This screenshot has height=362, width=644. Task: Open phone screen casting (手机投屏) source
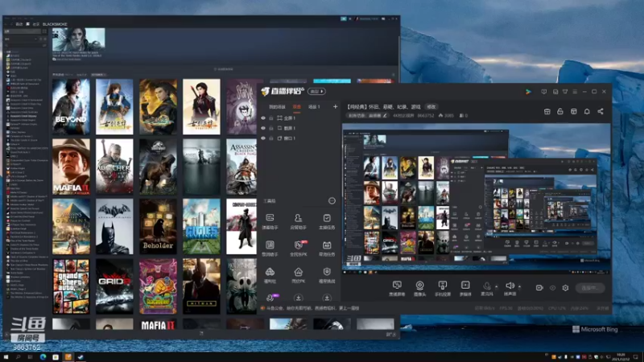coord(442,288)
